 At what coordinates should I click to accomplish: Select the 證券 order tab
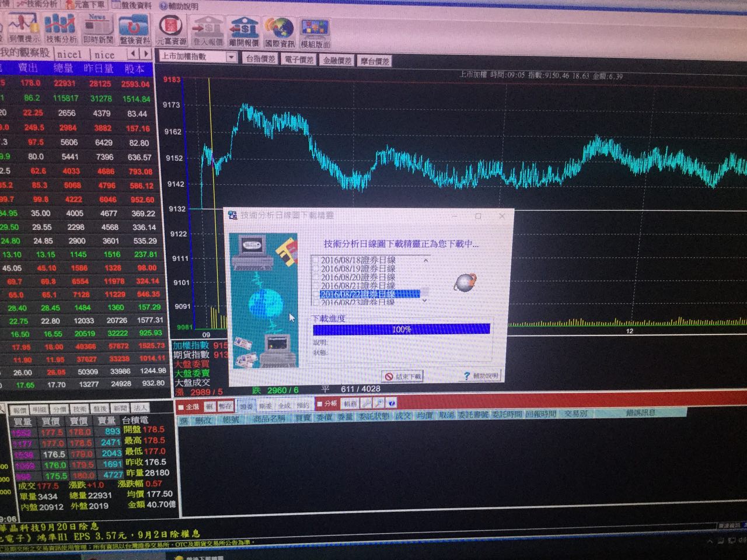[x=247, y=405]
